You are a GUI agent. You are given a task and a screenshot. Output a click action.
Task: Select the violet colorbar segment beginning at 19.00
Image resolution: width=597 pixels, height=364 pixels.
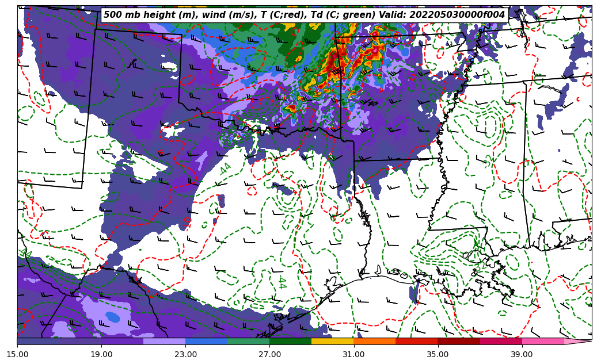point(122,341)
